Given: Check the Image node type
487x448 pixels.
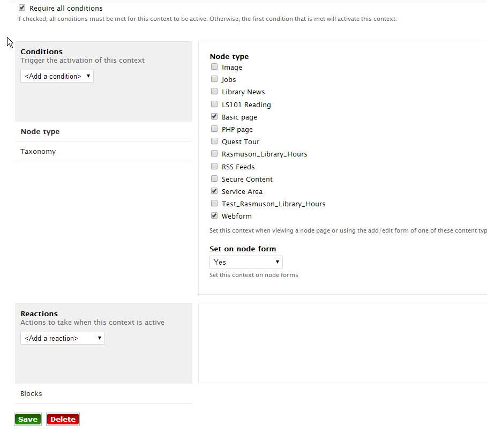Looking at the screenshot, I should [214, 67].
